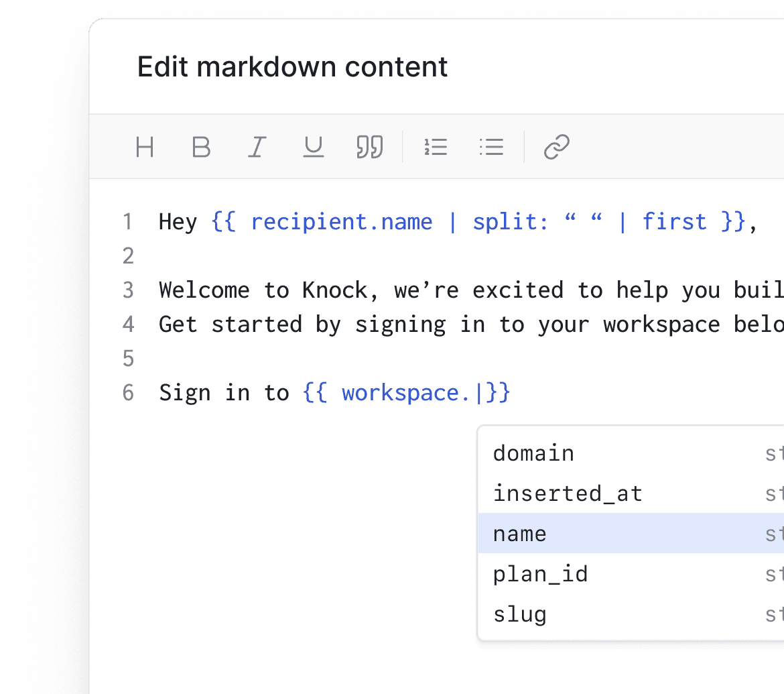Viewport: 784px width, 694px height.
Task: Choose the domain variable suggestion
Action: [x=533, y=453]
